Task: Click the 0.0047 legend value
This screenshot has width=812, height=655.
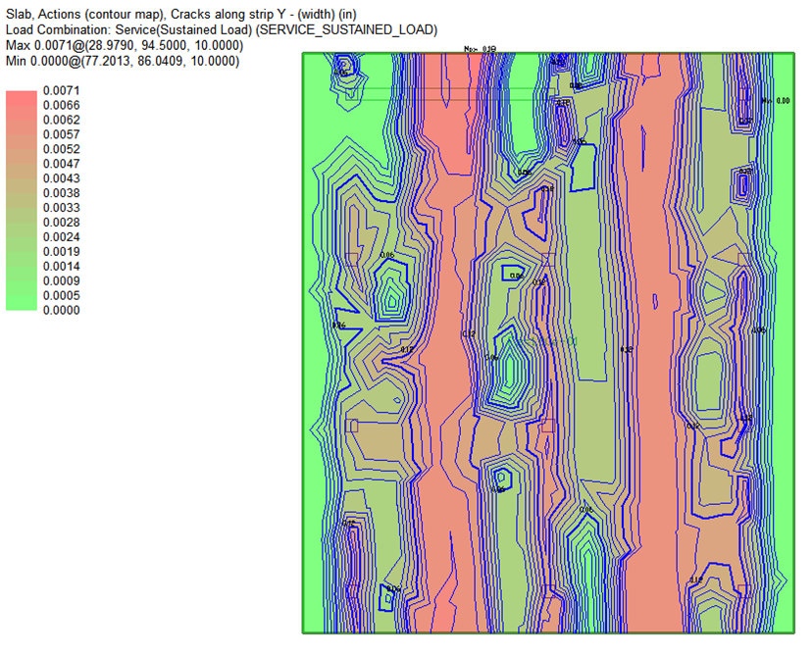Action: pyautogui.click(x=60, y=164)
